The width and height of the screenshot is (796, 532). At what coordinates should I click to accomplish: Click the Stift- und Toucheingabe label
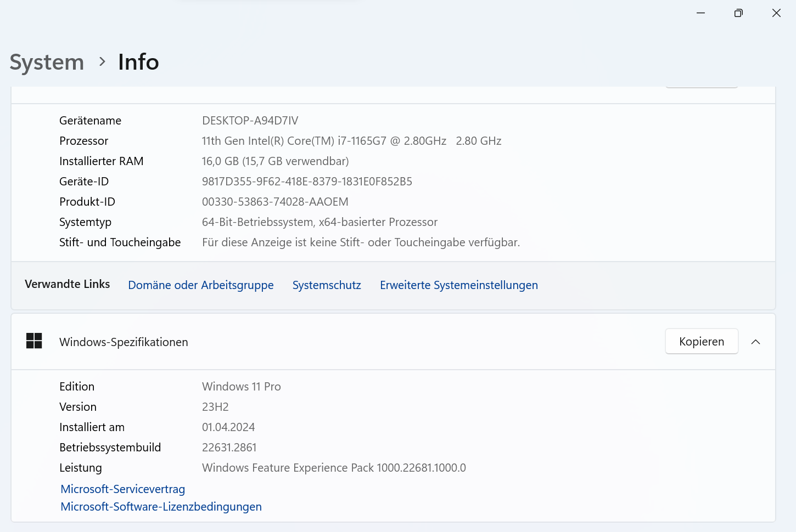120,242
